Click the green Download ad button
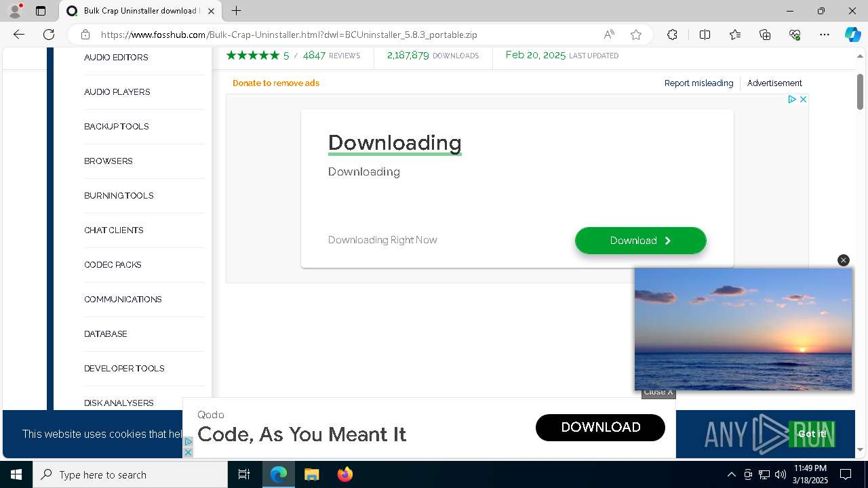The image size is (868, 488). pos(641,241)
